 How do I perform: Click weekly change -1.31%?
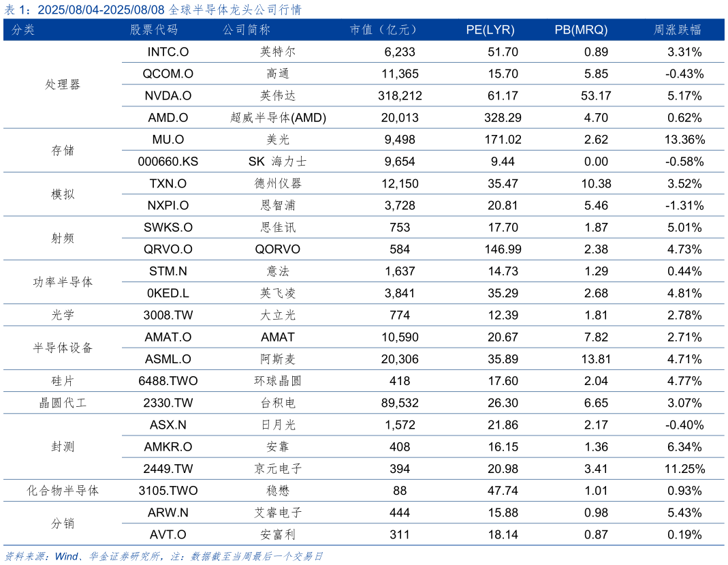[685, 205]
